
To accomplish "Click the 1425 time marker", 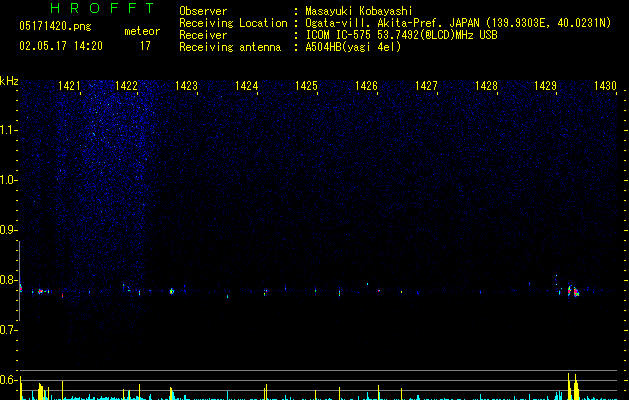I will (306, 86).
